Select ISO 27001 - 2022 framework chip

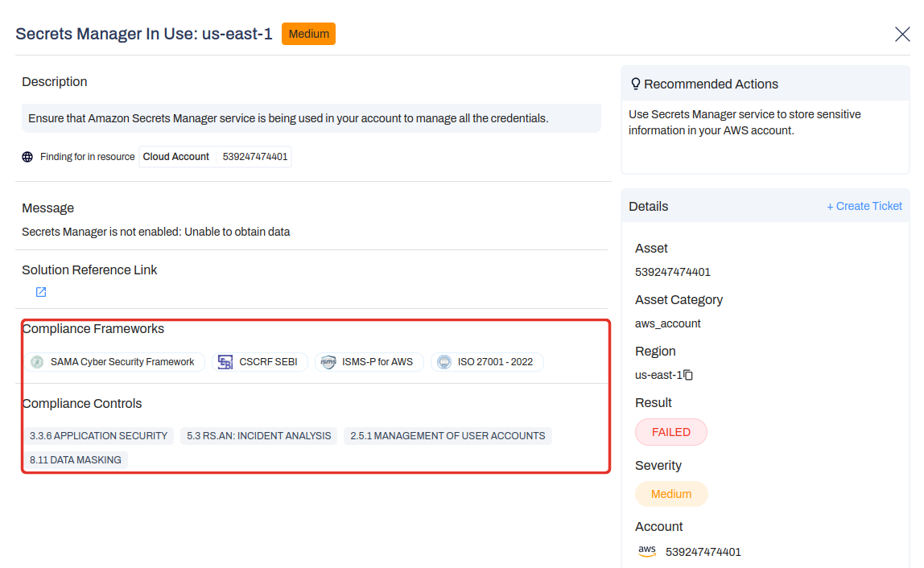tap(487, 362)
